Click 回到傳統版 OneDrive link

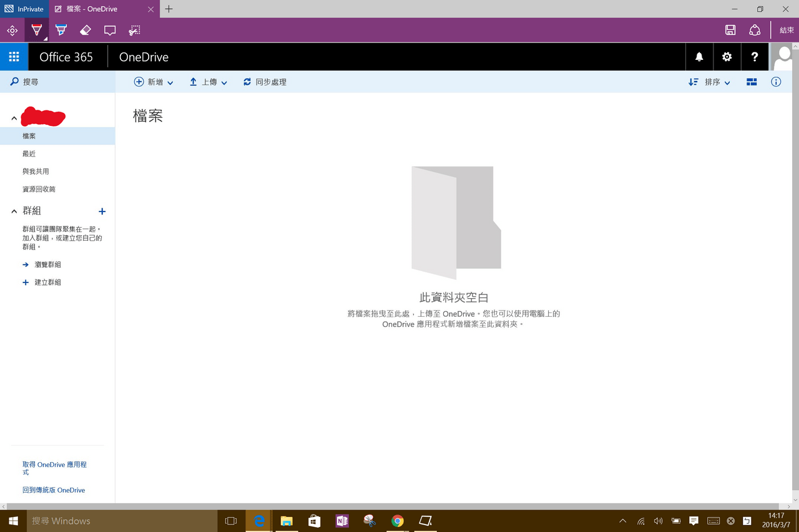point(54,490)
